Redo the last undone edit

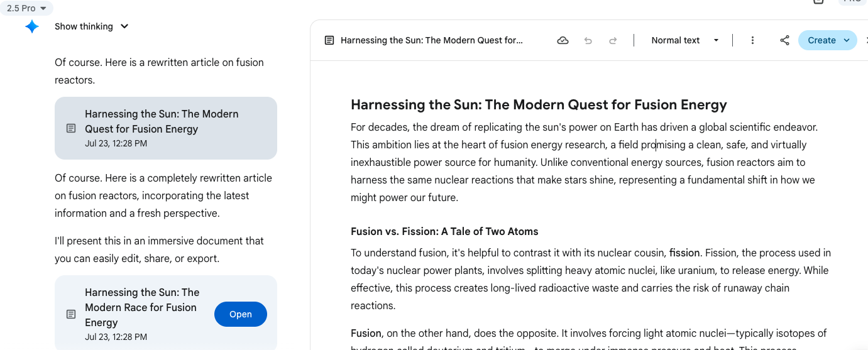[x=613, y=40]
